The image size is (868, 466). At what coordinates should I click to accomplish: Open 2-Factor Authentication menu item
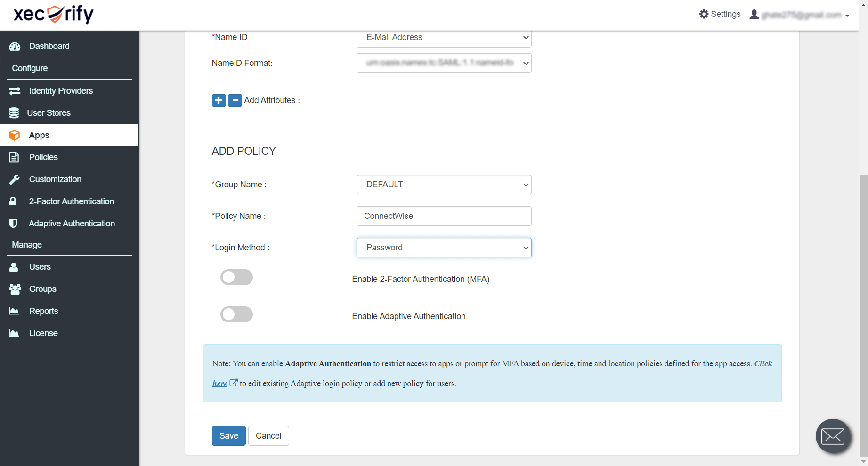click(x=70, y=201)
